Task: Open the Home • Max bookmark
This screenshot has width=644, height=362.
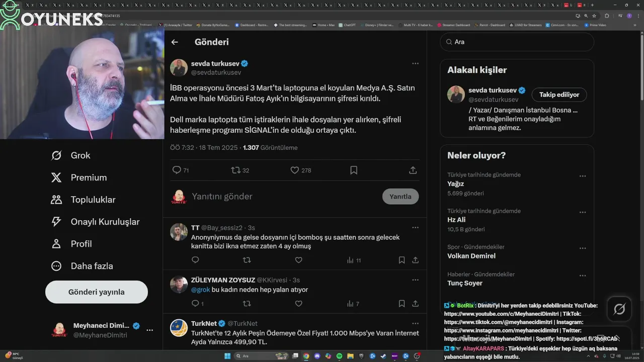Action: [x=323, y=25]
